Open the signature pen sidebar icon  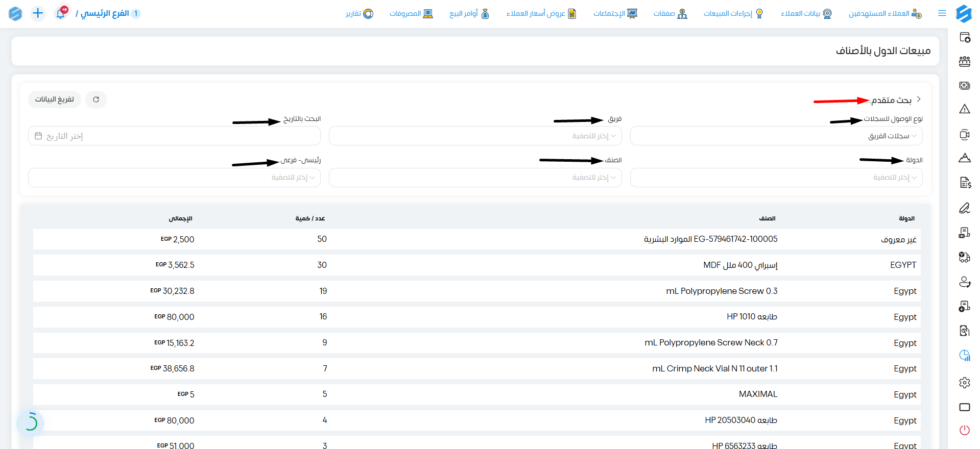click(x=965, y=208)
